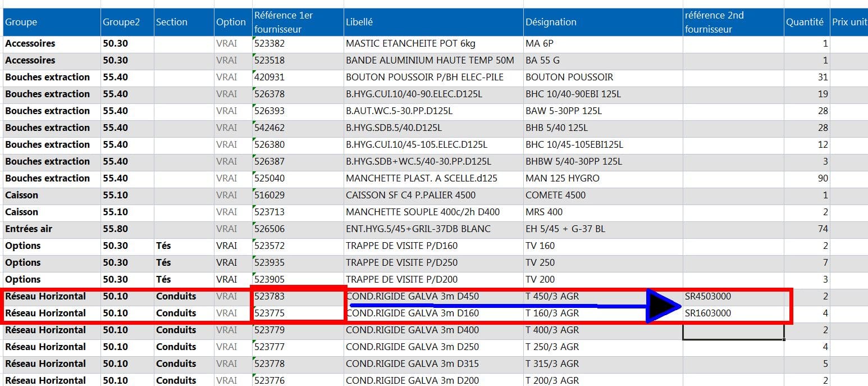Select the Option column header
Screen dimensions: 868x386
(233, 22)
